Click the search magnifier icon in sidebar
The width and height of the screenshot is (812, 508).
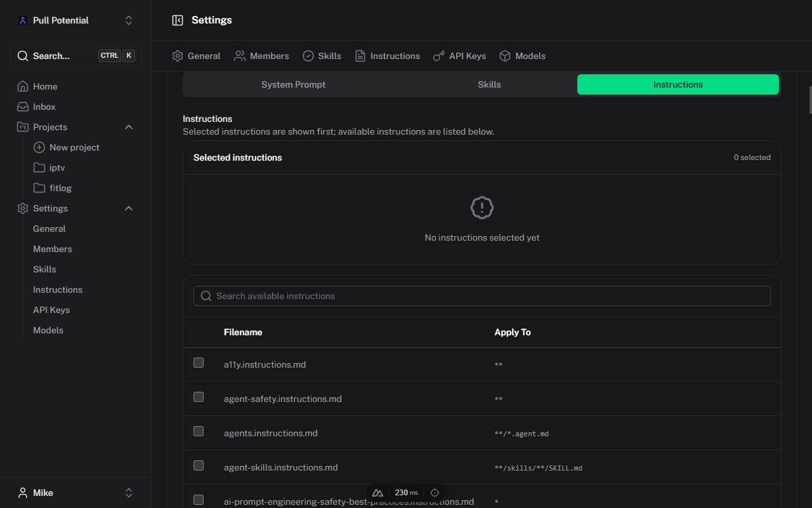(22, 56)
